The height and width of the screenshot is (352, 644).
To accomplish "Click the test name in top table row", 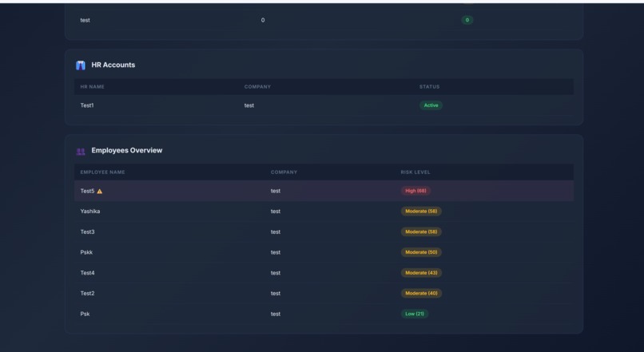I will (85, 20).
